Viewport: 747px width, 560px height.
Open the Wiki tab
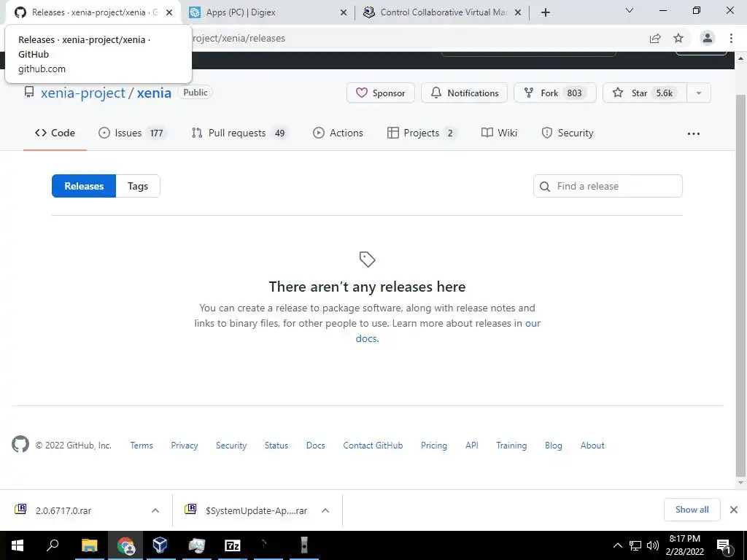pyautogui.click(x=499, y=133)
